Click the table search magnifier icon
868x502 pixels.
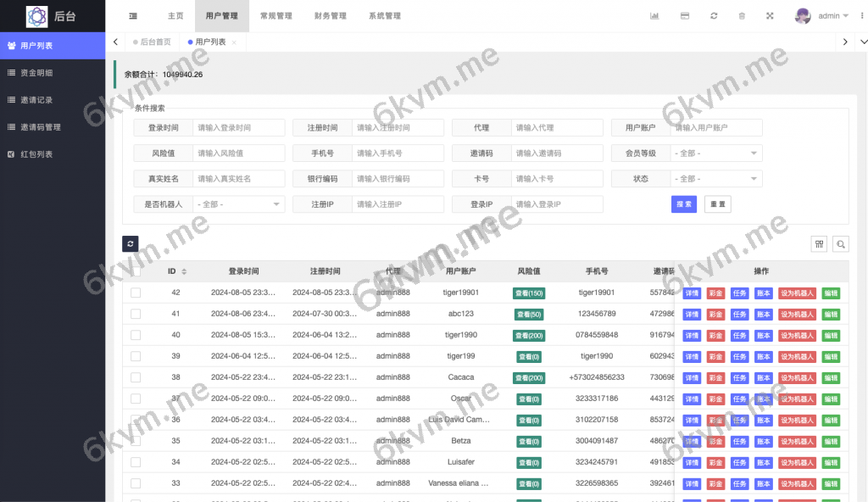[841, 244]
